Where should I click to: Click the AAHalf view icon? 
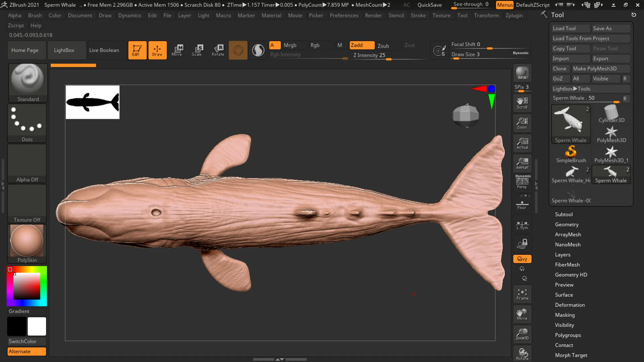[522, 163]
